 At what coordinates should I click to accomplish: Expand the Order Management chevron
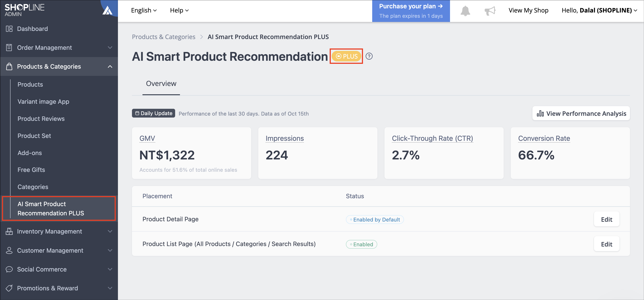(x=110, y=48)
